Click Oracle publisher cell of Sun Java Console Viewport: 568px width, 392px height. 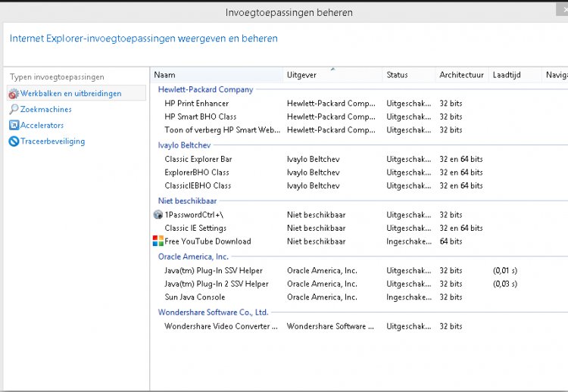(x=322, y=297)
